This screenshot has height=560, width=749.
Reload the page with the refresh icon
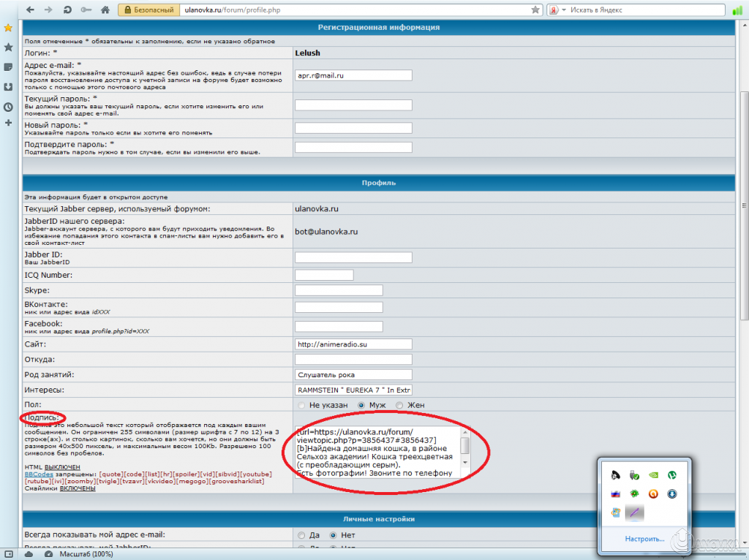67,10
